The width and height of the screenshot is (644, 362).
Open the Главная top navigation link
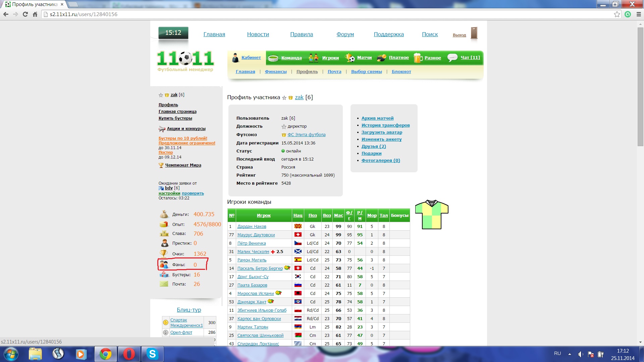coord(214,34)
